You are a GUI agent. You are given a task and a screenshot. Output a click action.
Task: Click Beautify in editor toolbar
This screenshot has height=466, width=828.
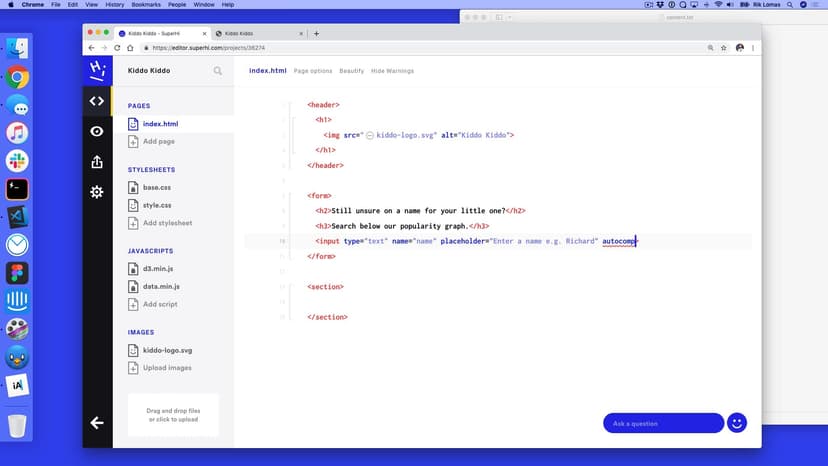[351, 71]
